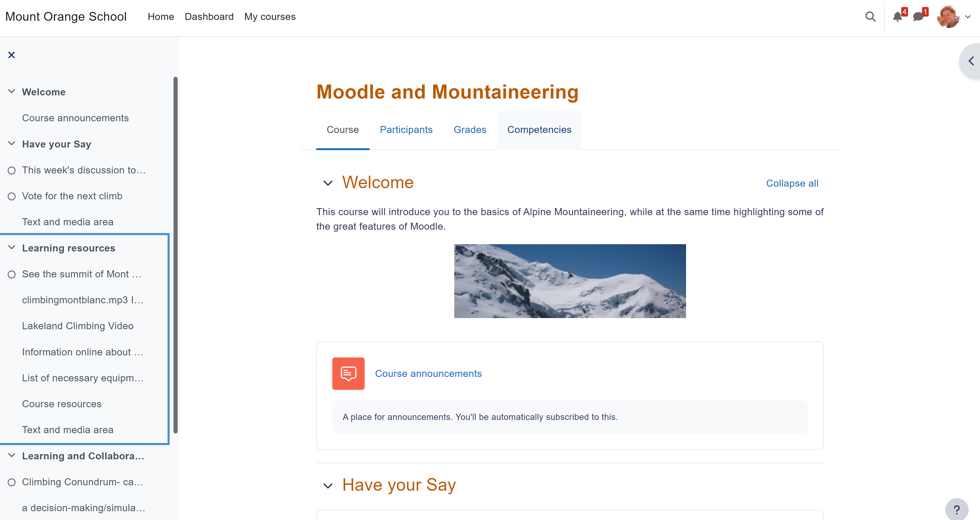Switch to the Competencies tab
The width and height of the screenshot is (980, 520).
(x=539, y=130)
